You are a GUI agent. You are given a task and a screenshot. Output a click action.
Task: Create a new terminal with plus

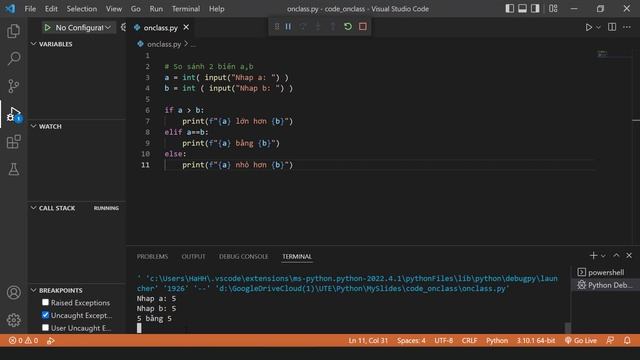(x=593, y=256)
